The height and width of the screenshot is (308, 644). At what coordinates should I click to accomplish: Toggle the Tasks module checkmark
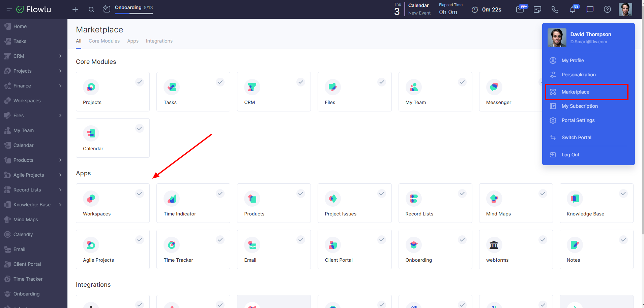pyautogui.click(x=220, y=82)
